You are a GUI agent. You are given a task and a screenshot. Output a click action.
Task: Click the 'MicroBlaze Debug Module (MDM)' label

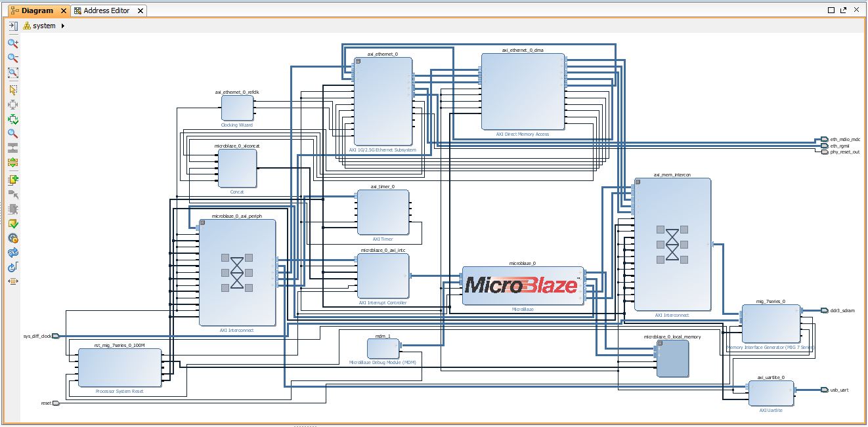pos(383,362)
